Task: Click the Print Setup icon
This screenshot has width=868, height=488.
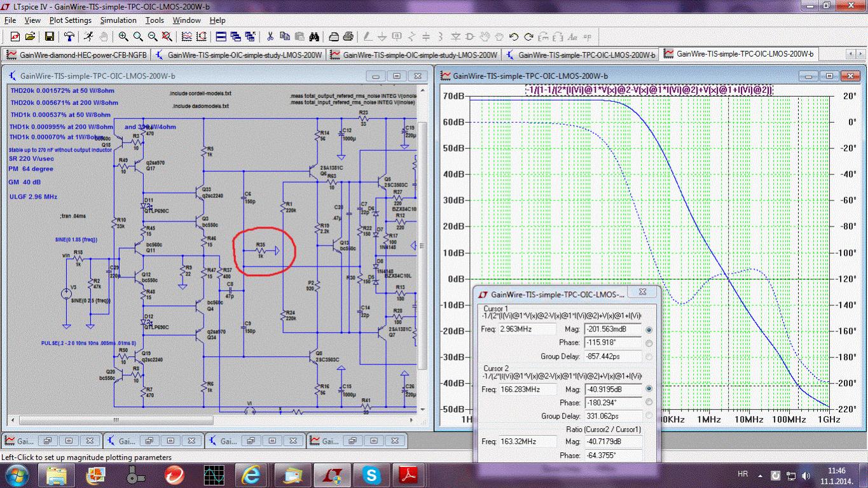Action: pyautogui.click(x=334, y=36)
